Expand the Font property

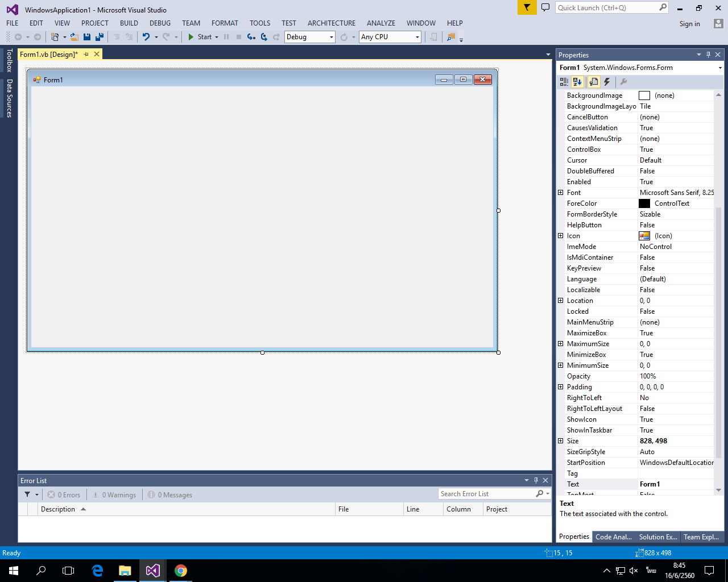[x=561, y=193]
